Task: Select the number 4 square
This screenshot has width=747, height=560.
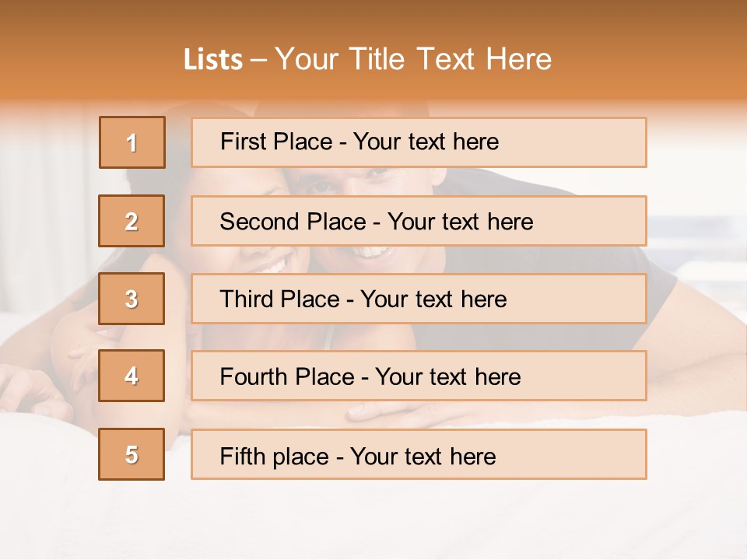Action: 132,376
